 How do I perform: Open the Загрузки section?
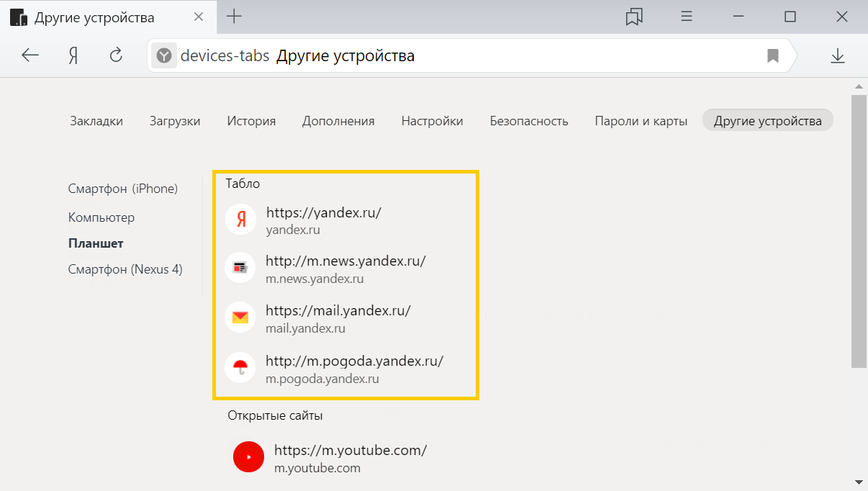[175, 121]
